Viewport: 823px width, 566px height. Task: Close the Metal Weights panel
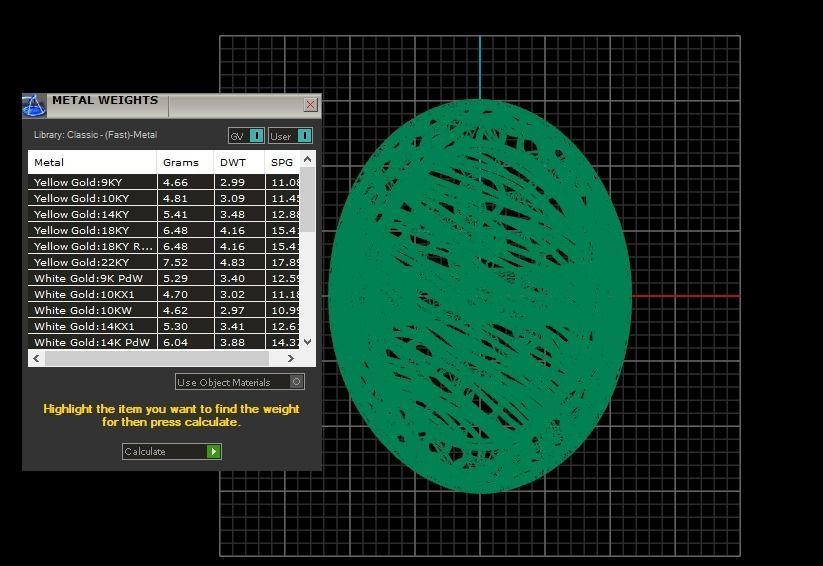coord(310,104)
